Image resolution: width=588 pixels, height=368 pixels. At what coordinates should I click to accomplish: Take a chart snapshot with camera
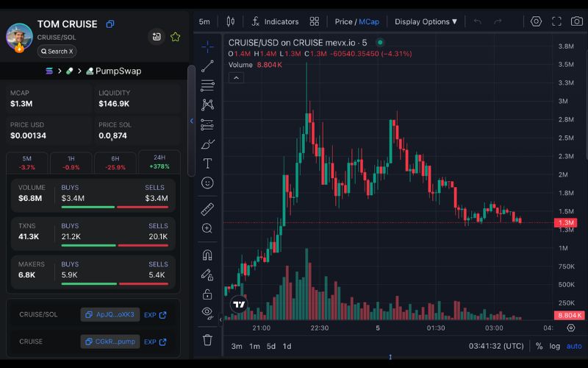(x=576, y=21)
